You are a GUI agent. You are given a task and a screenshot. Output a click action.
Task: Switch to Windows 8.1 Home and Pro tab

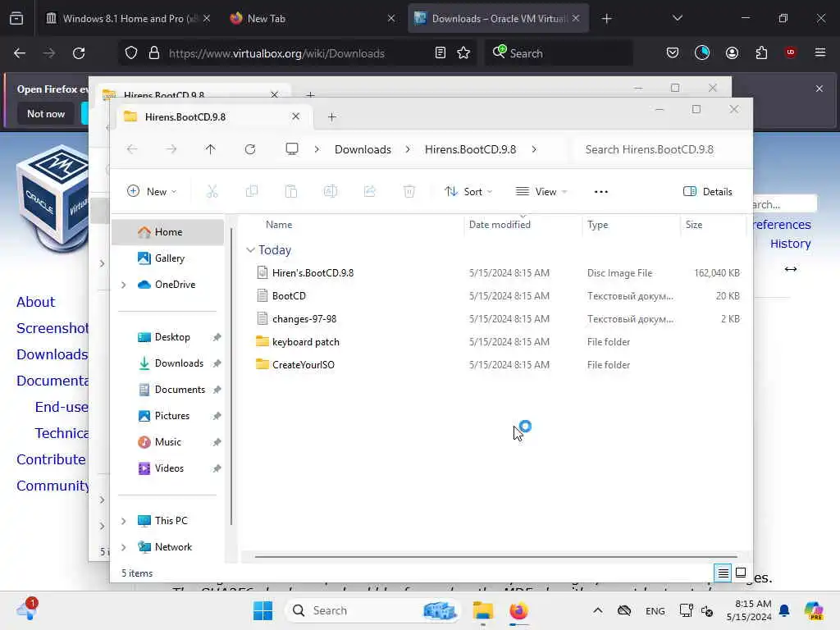[x=129, y=19]
